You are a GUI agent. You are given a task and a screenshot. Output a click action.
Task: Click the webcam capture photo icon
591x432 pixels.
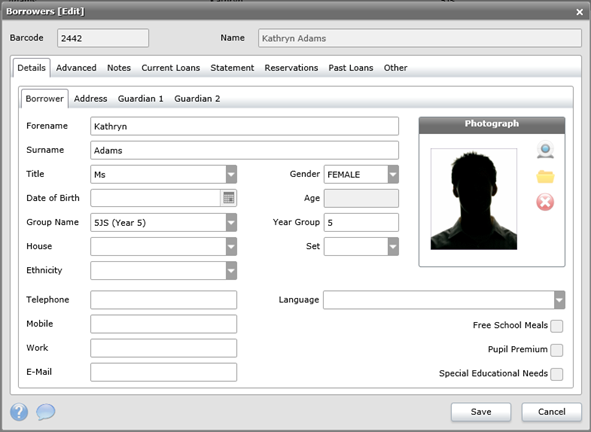click(545, 150)
